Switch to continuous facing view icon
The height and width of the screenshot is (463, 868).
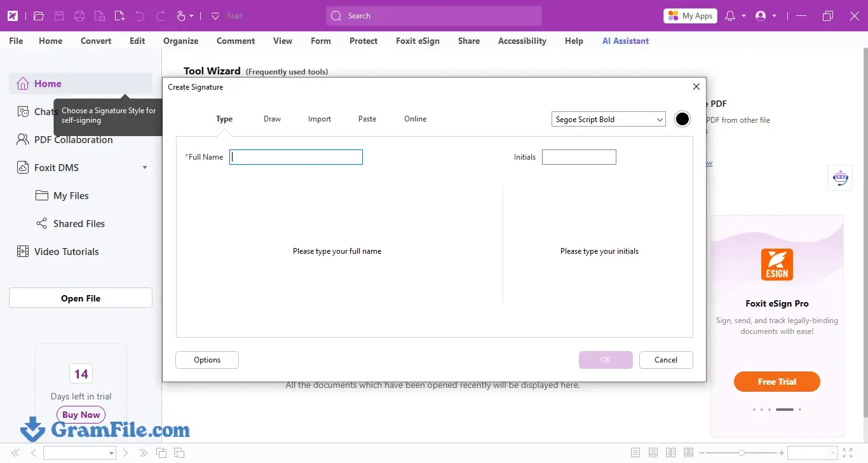688,453
